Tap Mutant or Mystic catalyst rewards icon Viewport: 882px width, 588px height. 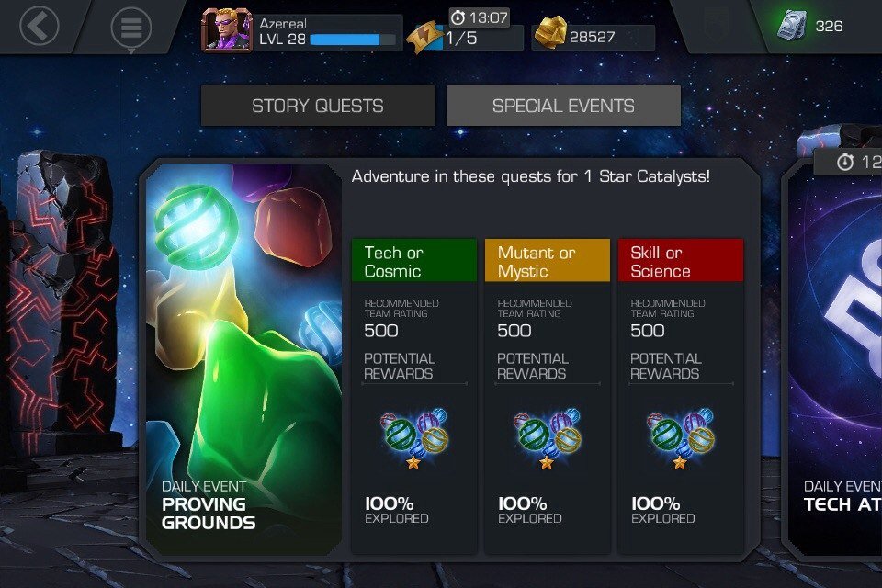(548, 437)
